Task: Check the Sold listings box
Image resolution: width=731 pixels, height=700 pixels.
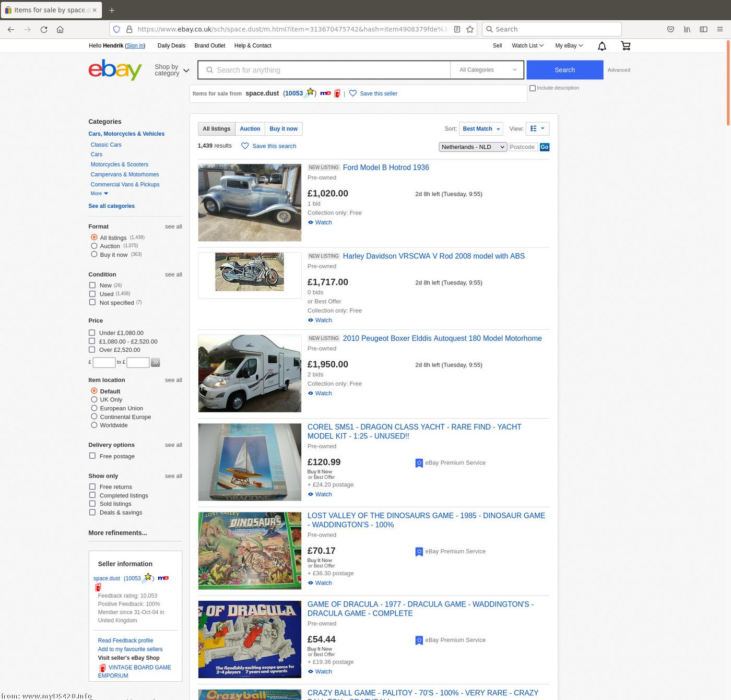Action: click(x=92, y=504)
